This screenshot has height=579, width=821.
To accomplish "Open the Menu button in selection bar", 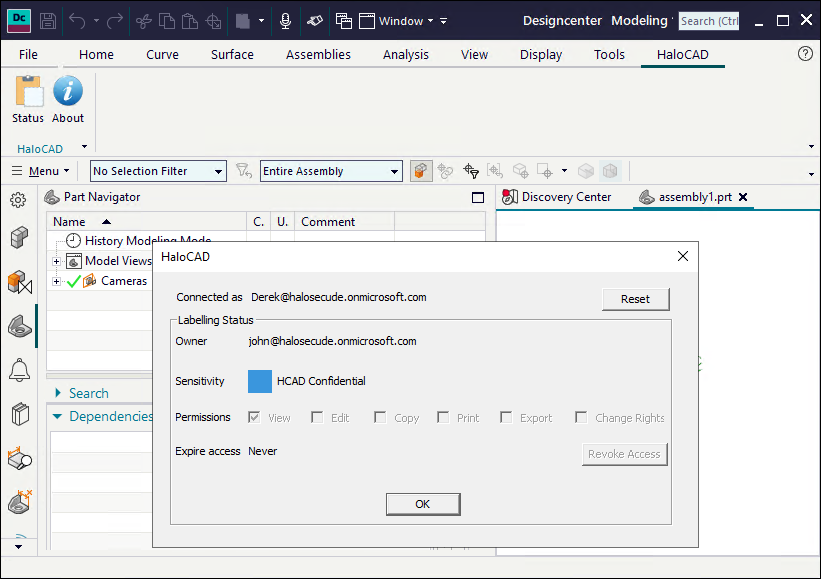I will coord(41,171).
